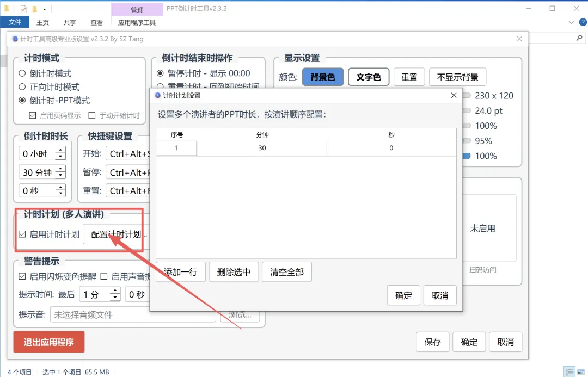
Task: Click the 重置 hotkey field
Action: (128, 191)
